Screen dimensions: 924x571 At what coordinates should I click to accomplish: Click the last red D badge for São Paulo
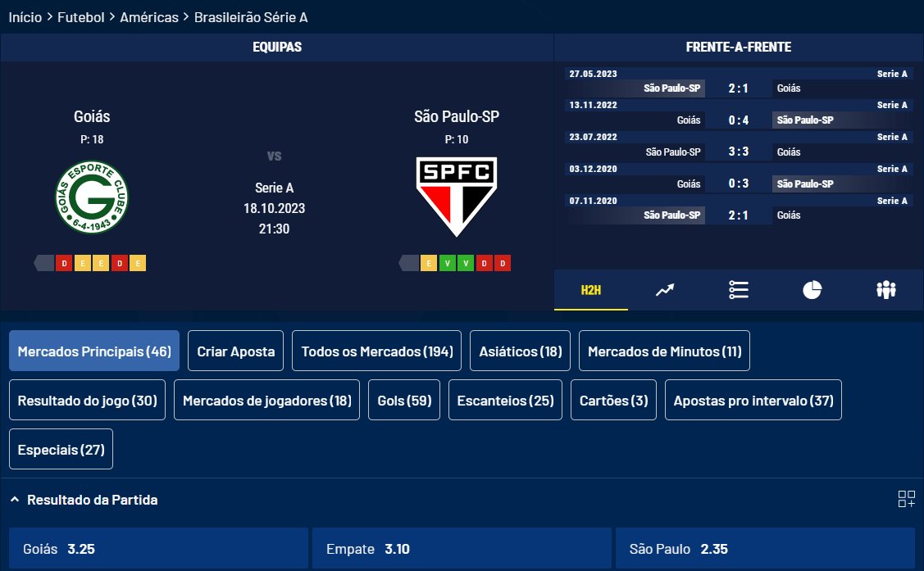pos(503,263)
